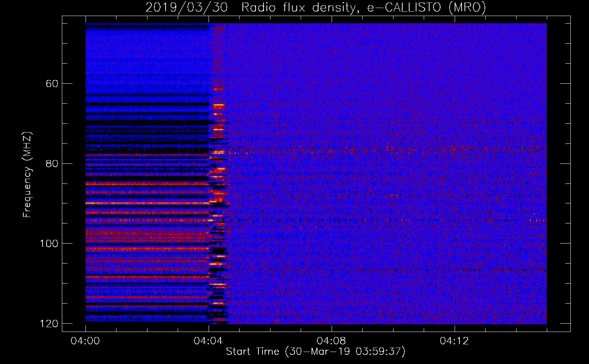Click the 04:04 time tick label
Image resolution: width=589 pixels, height=364 pixels.
pyautogui.click(x=208, y=341)
